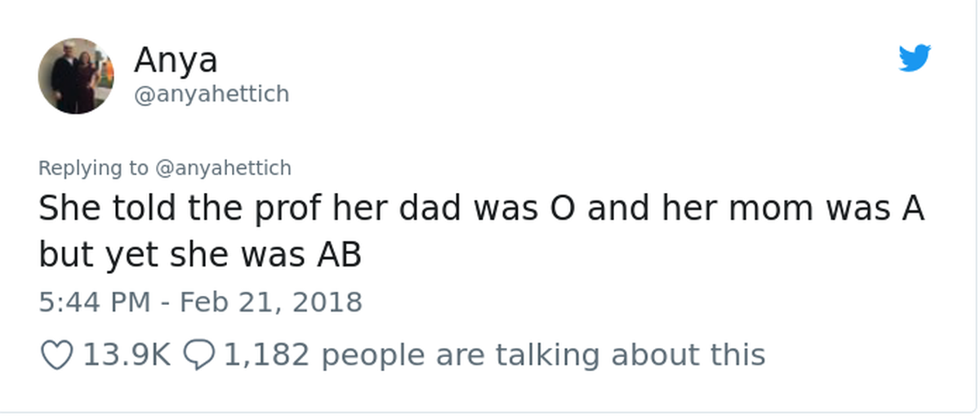Screen dimensions: 980x416
Task: Click the word 'talking' in the footer
Action: coord(554,356)
